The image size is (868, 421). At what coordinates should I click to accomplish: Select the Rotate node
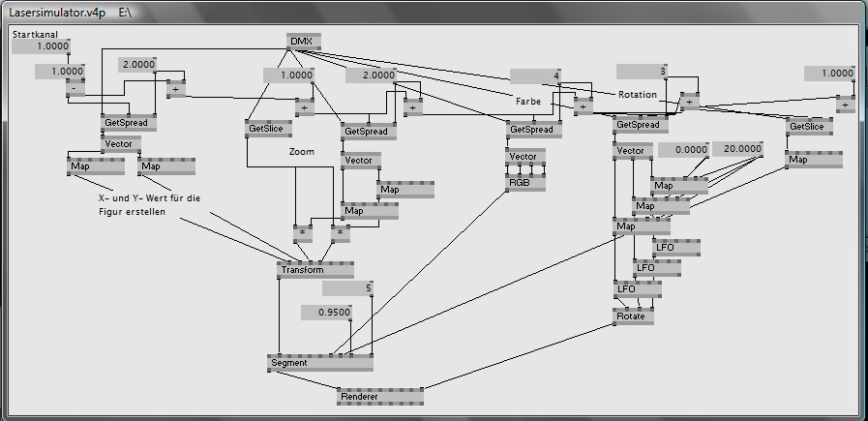point(634,316)
